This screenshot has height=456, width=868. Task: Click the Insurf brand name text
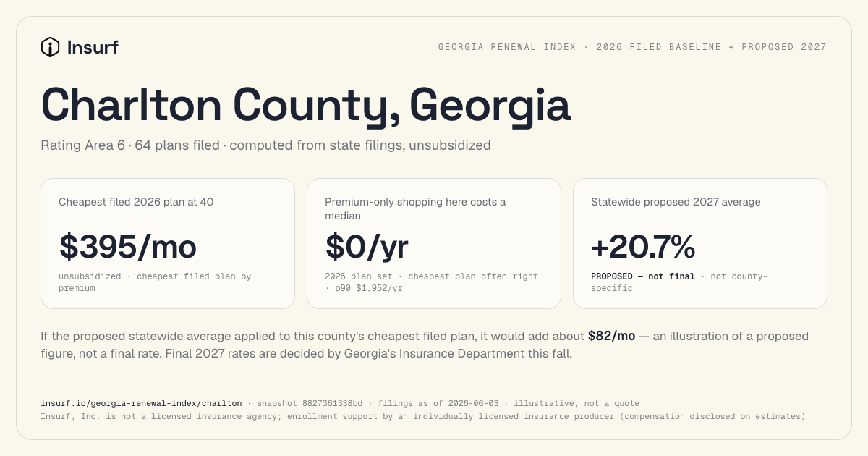click(x=92, y=48)
